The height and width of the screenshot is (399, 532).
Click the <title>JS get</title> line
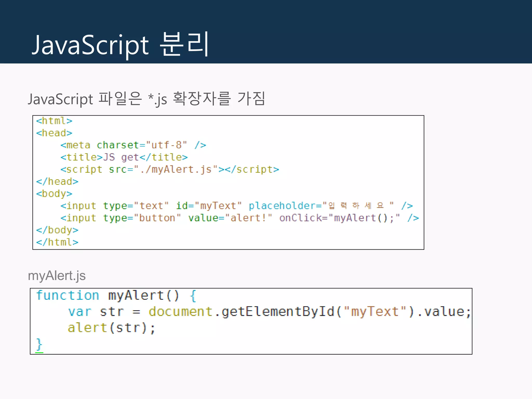pyautogui.click(x=124, y=157)
